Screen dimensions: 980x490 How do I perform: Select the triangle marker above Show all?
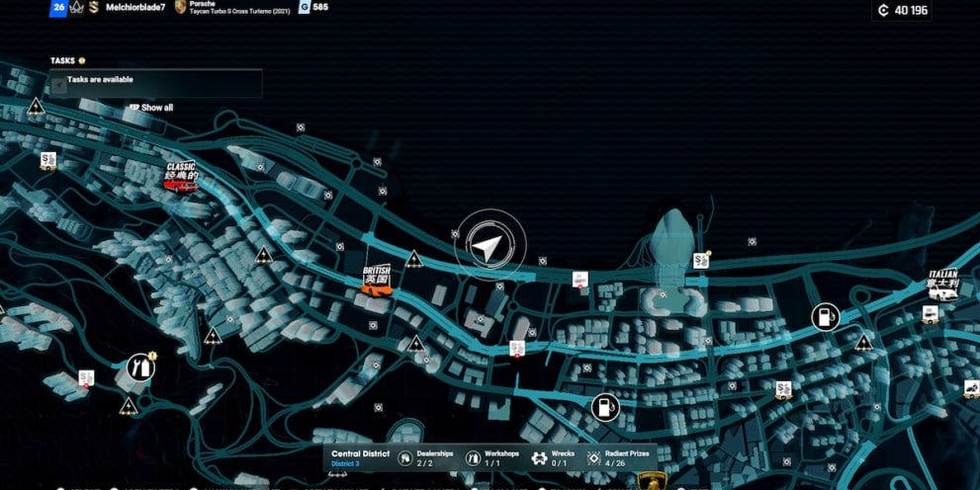[36, 106]
